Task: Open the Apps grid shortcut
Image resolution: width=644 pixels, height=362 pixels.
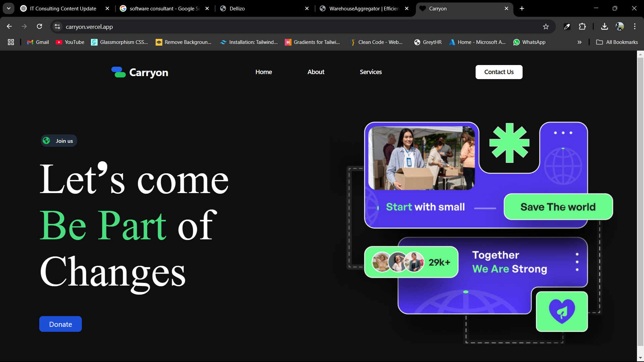Action: [x=11, y=42]
